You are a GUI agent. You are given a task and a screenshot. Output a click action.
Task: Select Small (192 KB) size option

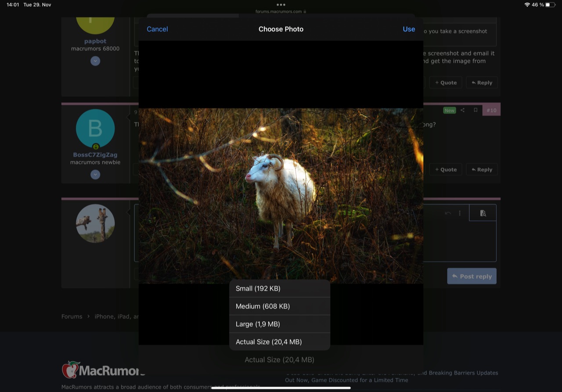(x=280, y=288)
